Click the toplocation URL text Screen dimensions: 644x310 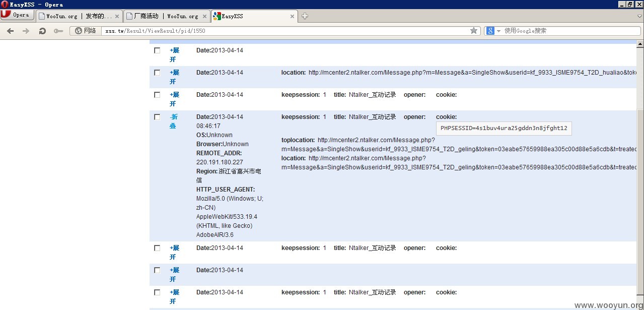tap(459, 145)
